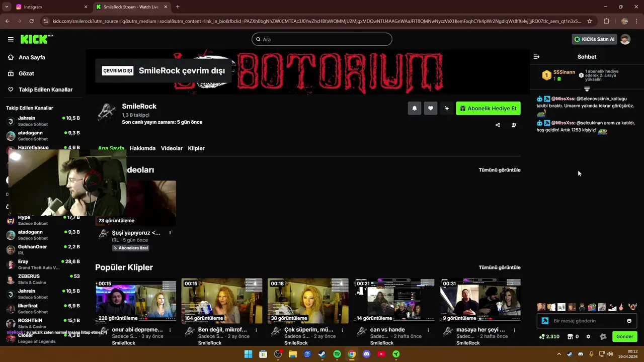
Task: Switch to the Hakkımda tab
Action: tap(142, 148)
